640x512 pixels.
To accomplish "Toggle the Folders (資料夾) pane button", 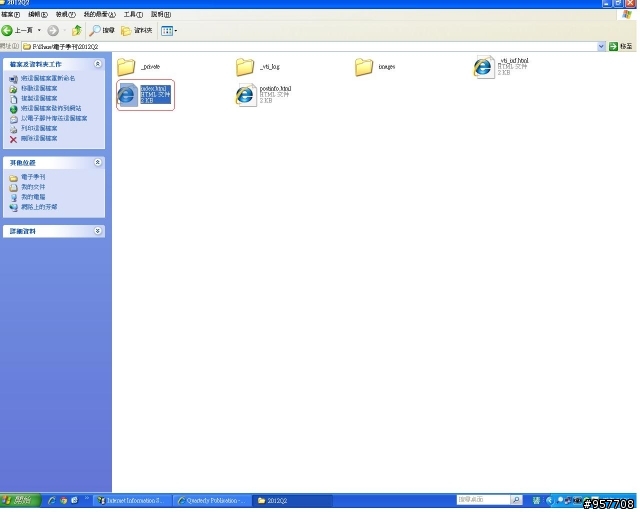I will pyautogui.click(x=137, y=30).
